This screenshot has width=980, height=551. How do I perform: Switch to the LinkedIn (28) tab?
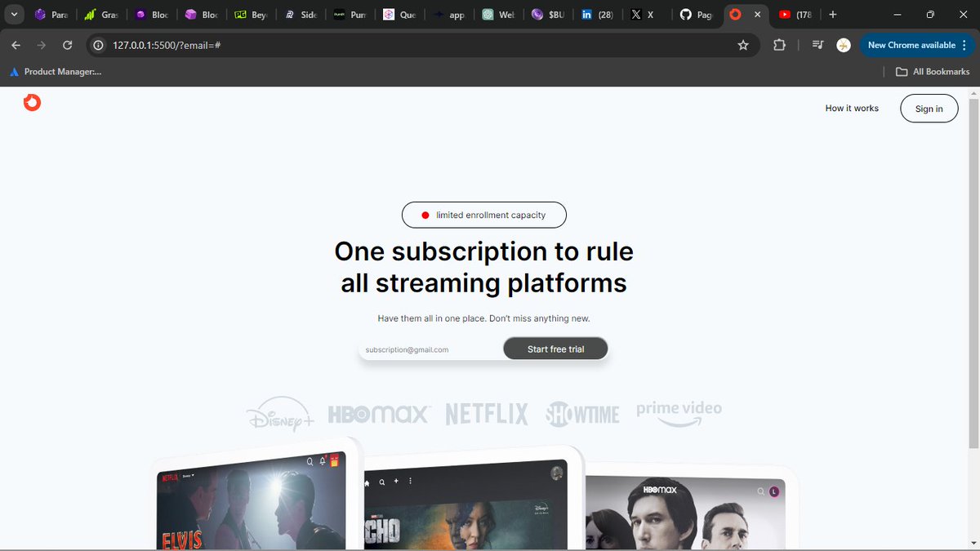pyautogui.click(x=598, y=15)
